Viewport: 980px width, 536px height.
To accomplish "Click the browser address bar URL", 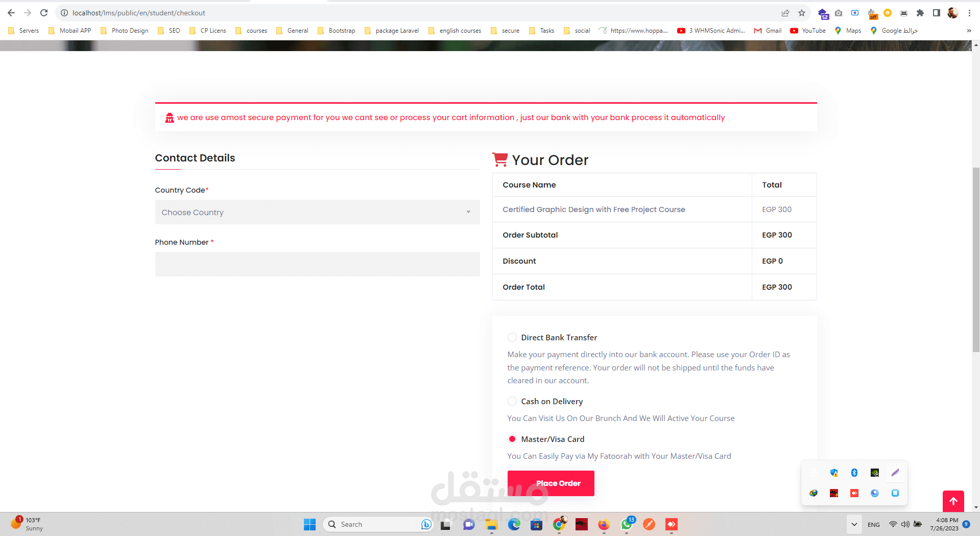I will tap(138, 13).
